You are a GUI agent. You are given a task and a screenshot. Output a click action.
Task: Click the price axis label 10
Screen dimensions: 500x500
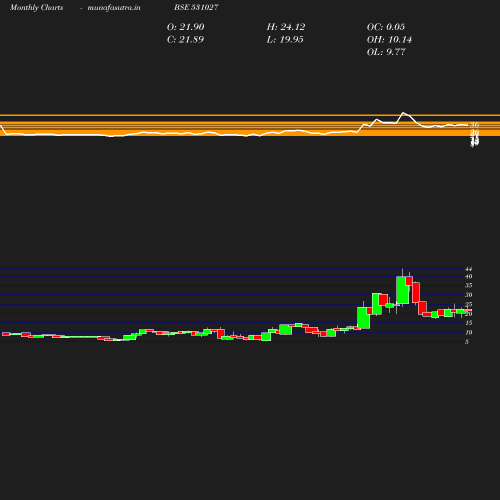tap(468, 332)
